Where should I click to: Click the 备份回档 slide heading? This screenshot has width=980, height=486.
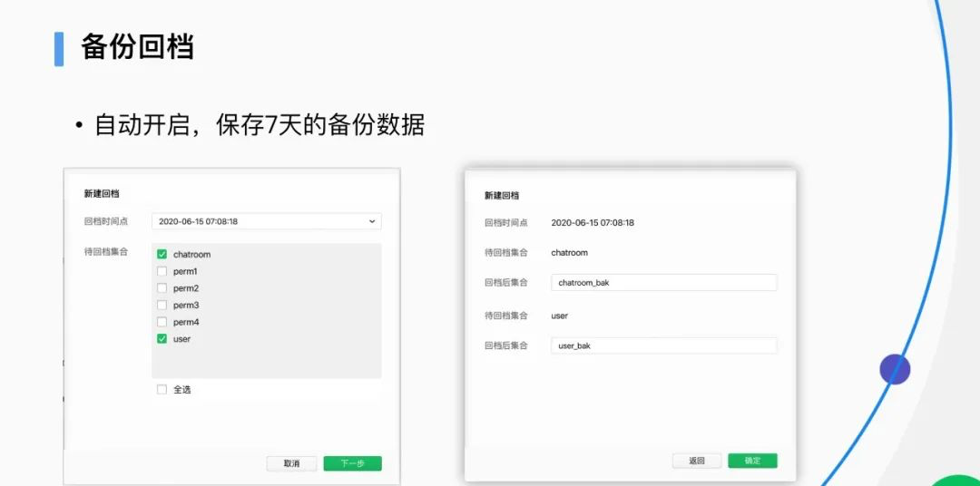(x=138, y=47)
